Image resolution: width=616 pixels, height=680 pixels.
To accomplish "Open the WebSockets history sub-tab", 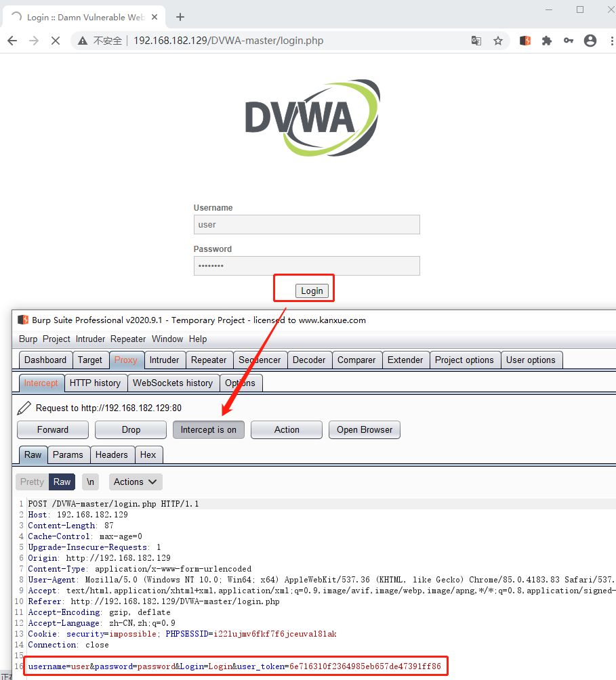I will 173,383.
